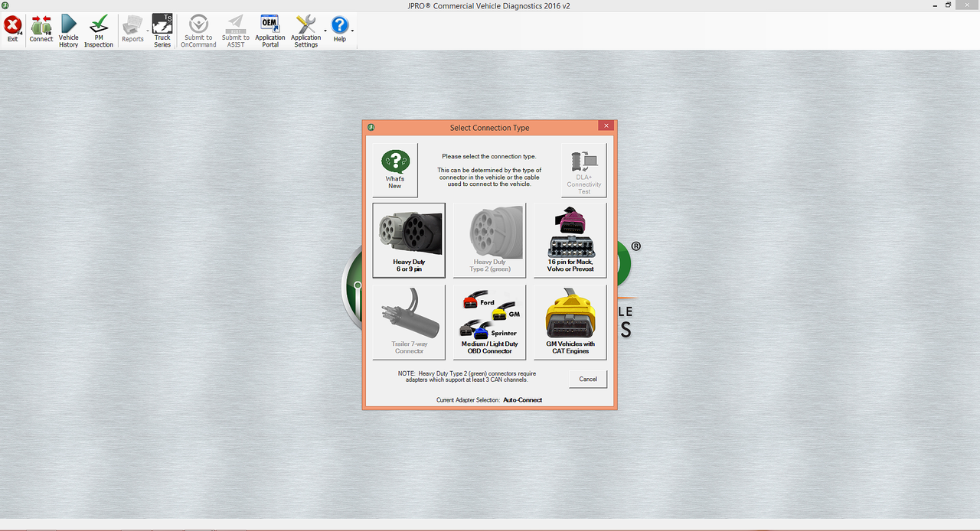The height and width of the screenshot is (531, 980).
Task: Close the Select Connection Type dialog
Action: [606, 126]
